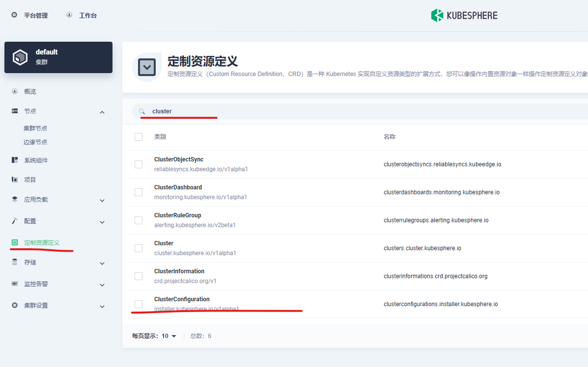The image size is (588, 367).
Task: Select the 概览 (Overview) sidebar icon
Action: point(14,91)
